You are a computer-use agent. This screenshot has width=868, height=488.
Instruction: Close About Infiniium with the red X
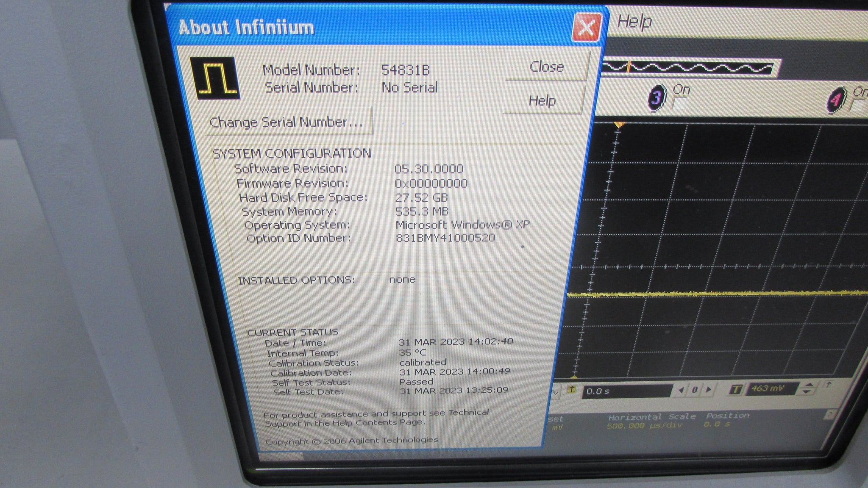click(x=586, y=28)
